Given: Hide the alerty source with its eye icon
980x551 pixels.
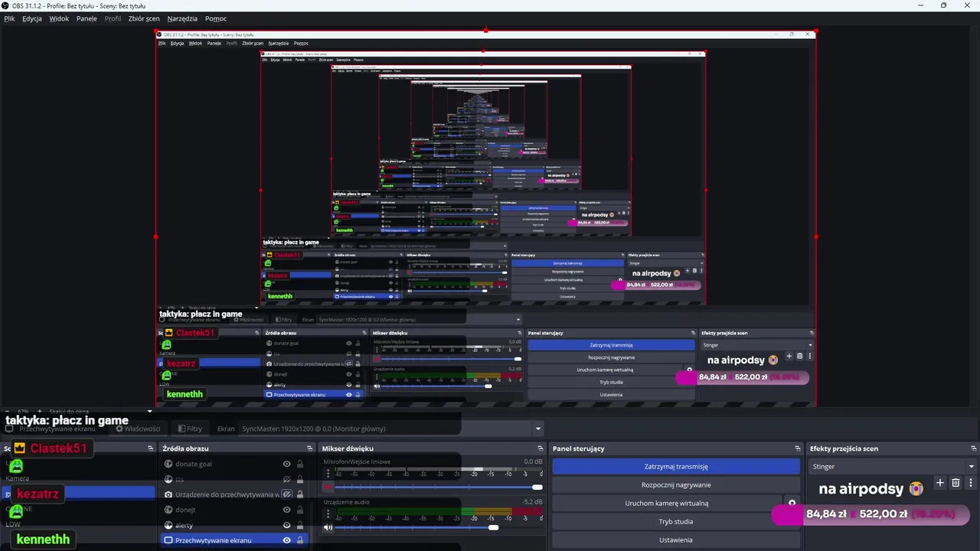Looking at the screenshot, I should coord(287,525).
